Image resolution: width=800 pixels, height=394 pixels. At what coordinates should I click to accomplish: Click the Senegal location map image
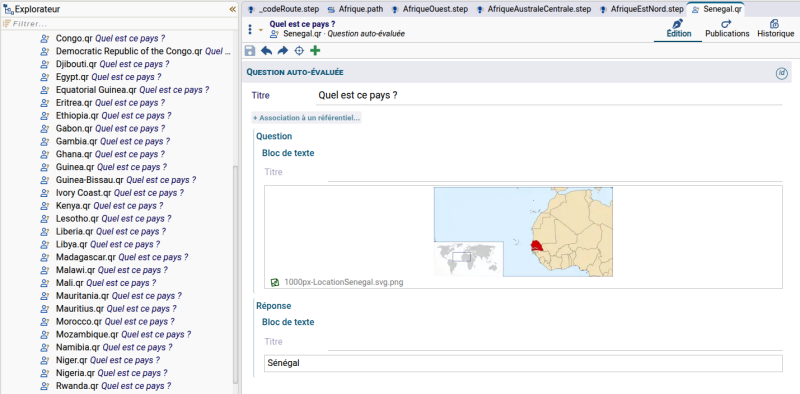coord(523,232)
